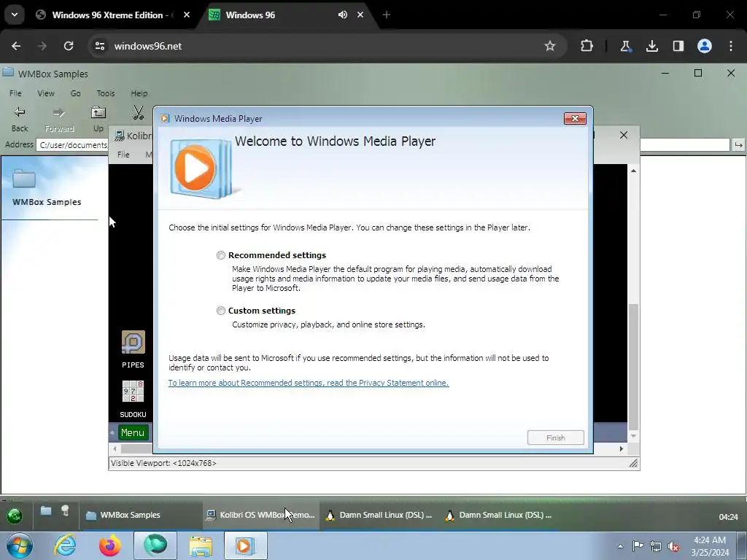Viewport: 747px width, 560px height.
Task: Close the Kolibri OS window
Action: pos(624,135)
